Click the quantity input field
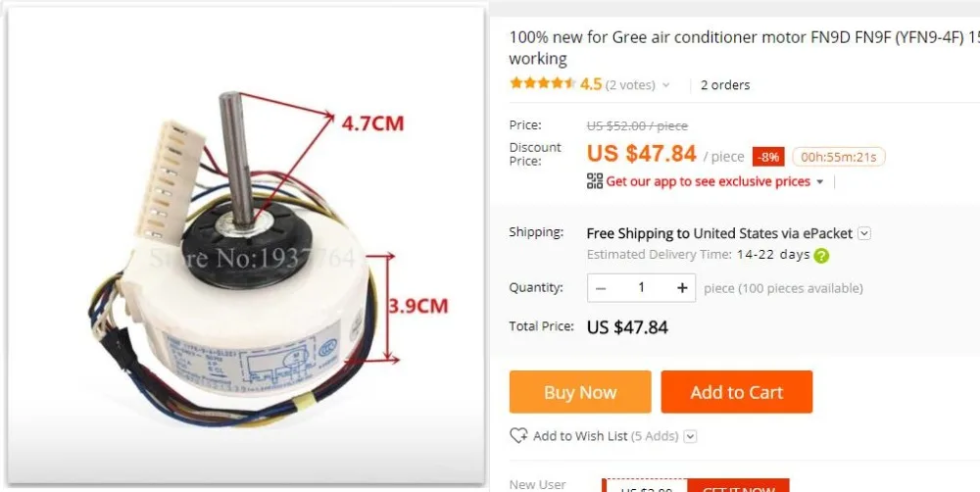This screenshot has width=980, height=492. [x=641, y=287]
